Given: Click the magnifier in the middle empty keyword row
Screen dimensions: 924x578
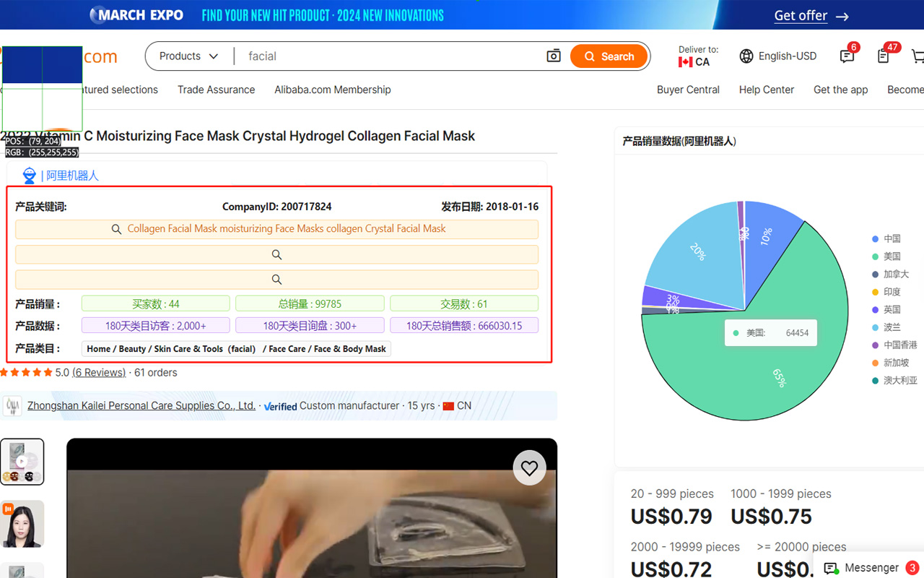Looking at the screenshot, I should tap(276, 254).
